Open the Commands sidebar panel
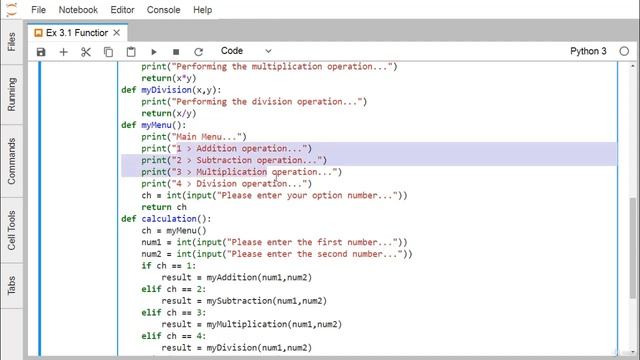 point(11,161)
